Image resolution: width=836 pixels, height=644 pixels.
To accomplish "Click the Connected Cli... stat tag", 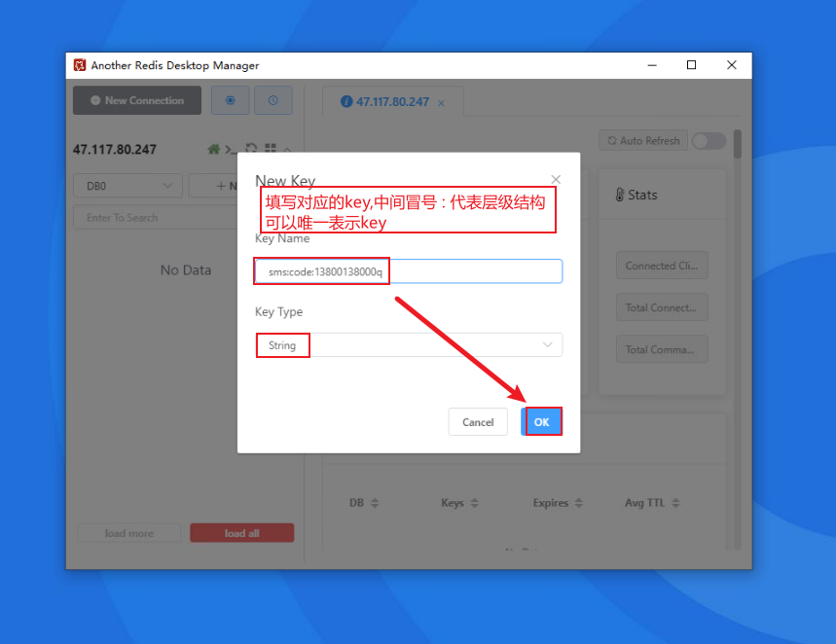I will click(662, 266).
